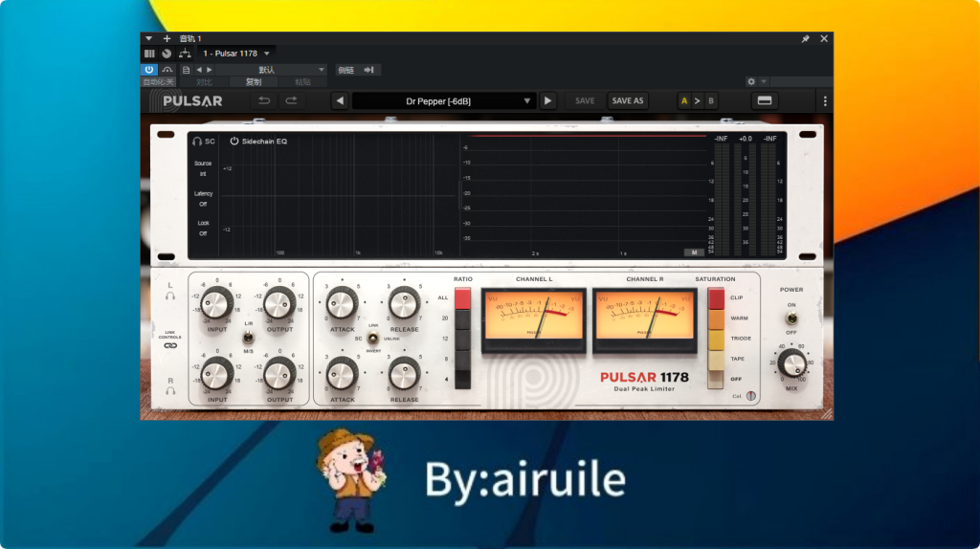Click the R channel OUTPUT knob
The width and height of the screenshot is (980, 549).
(x=278, y=374)
